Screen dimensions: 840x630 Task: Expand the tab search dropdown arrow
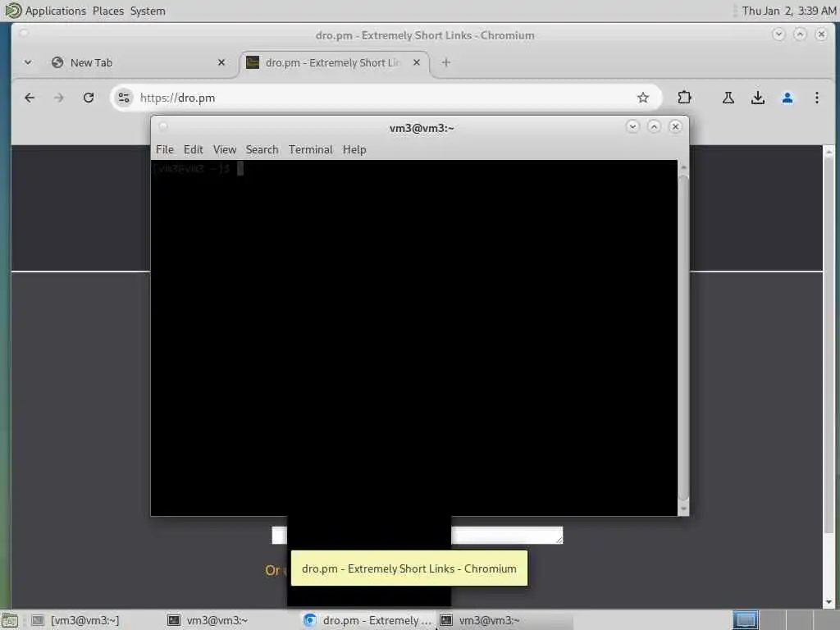[28, 62]
